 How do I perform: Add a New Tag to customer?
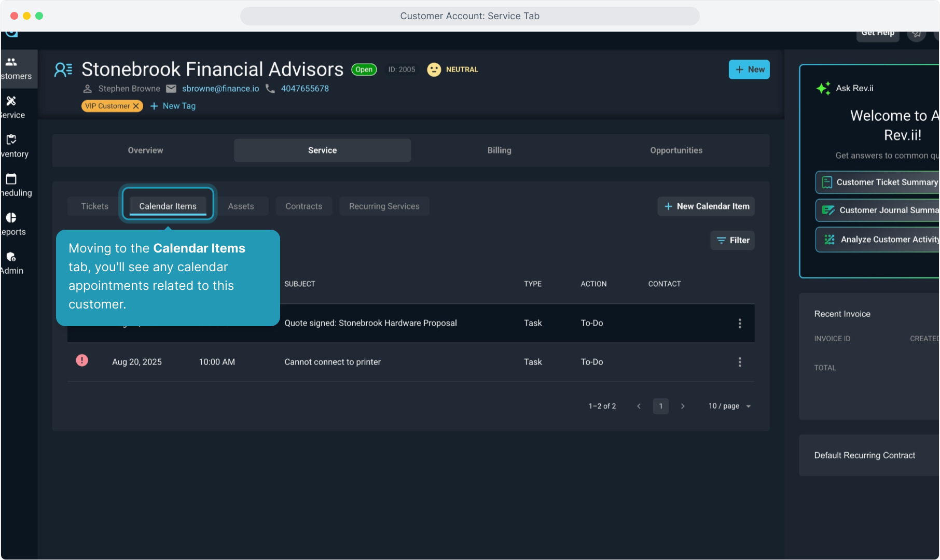(173, 106)
